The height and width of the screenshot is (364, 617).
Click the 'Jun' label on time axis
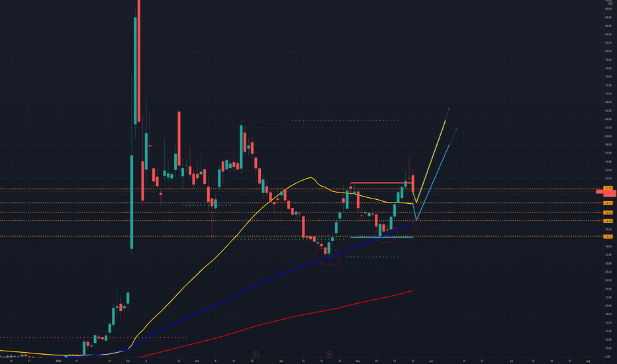coord(431,361)
